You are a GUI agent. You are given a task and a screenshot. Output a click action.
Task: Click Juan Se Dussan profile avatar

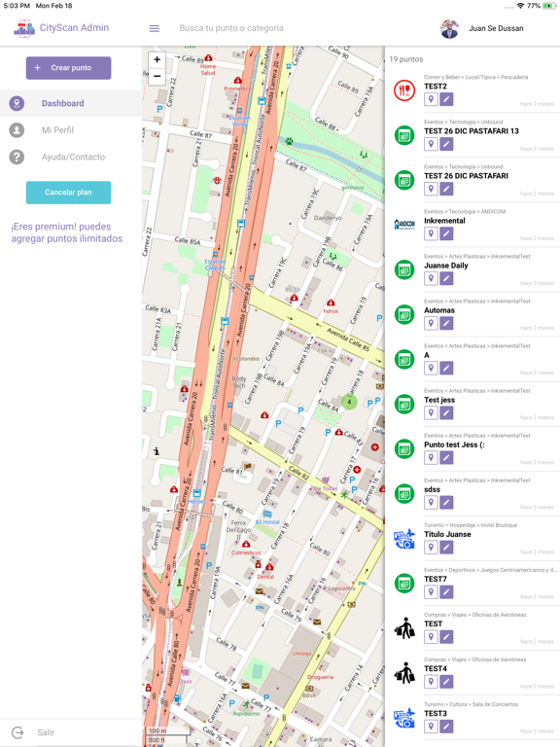[449, 28]
